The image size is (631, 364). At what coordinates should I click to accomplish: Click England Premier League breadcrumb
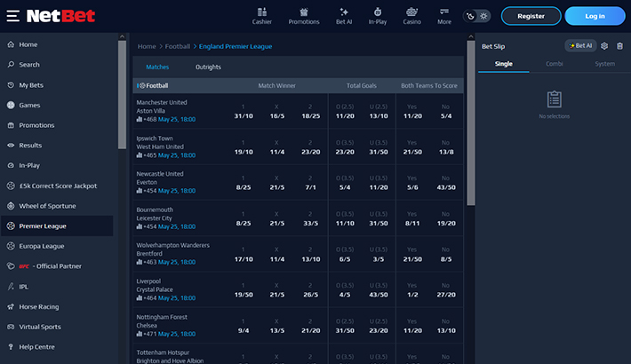236,46
